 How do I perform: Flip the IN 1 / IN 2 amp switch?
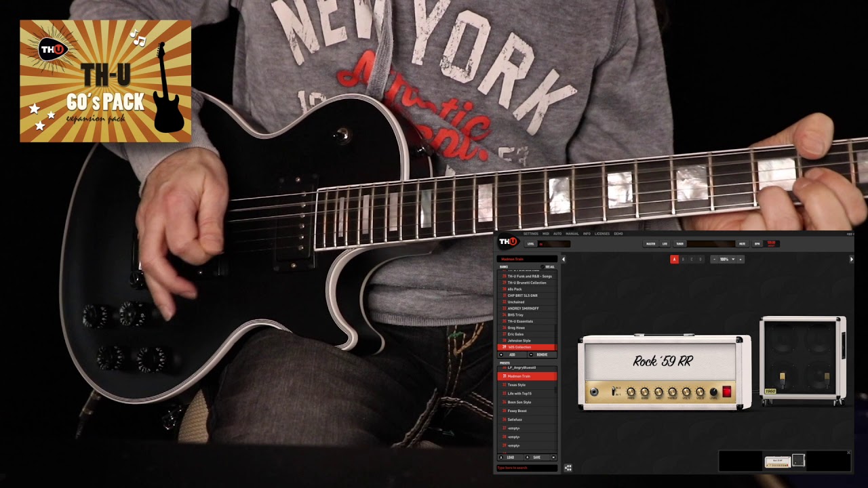point(614,392)
